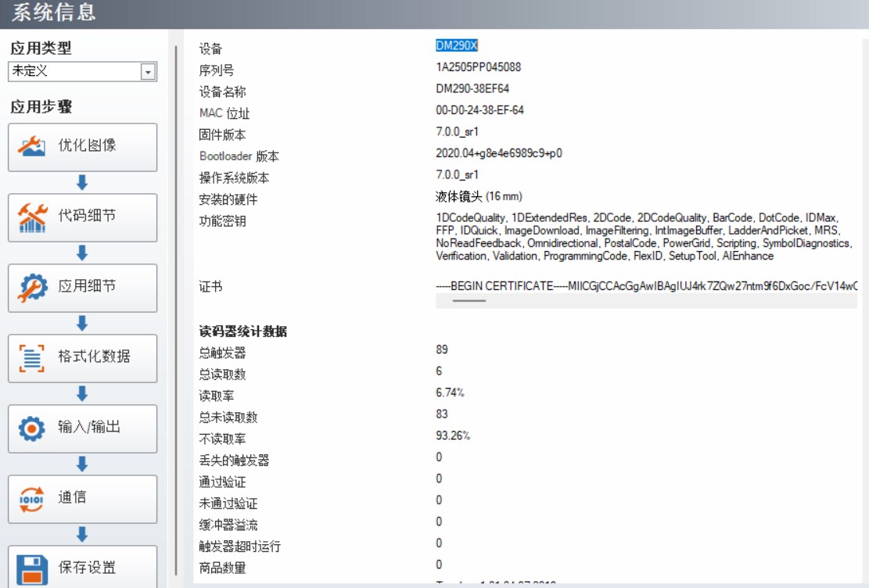
Task: Click the device name DM290-38EF64
Action: 472,89
